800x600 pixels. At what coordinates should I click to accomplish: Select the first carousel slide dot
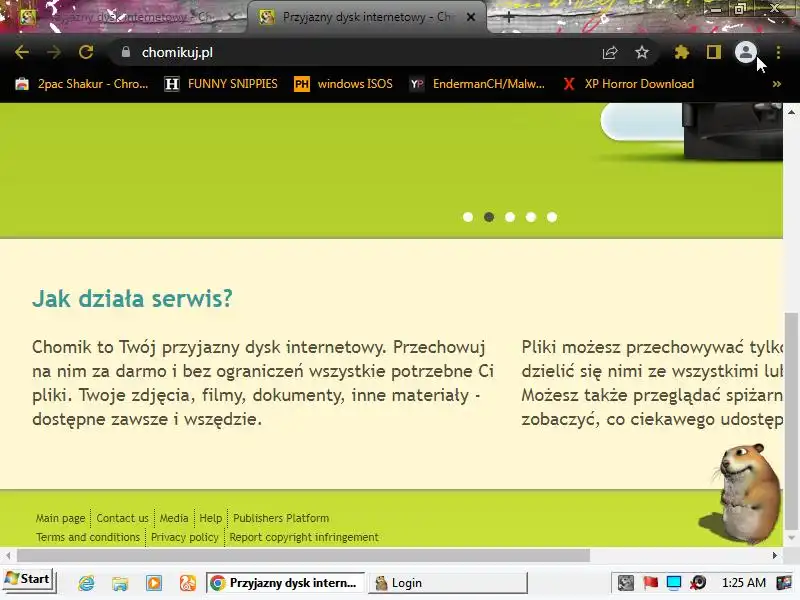tap(468, 217)
